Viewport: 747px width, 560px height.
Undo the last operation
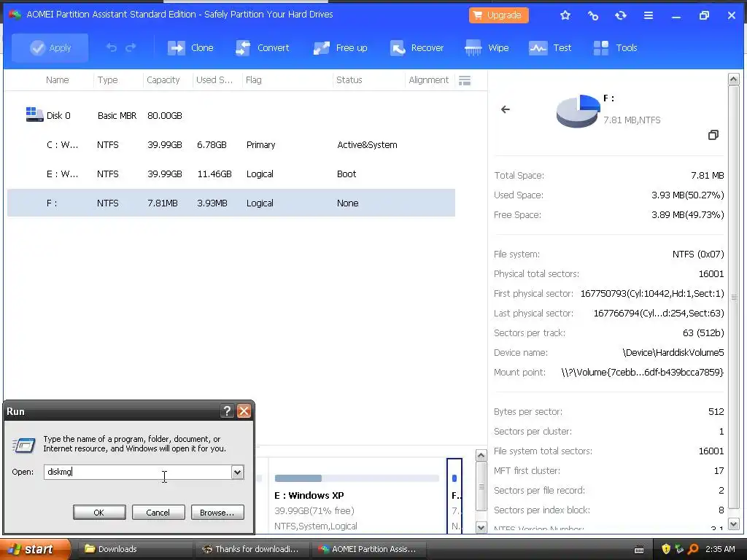point(111,47)
